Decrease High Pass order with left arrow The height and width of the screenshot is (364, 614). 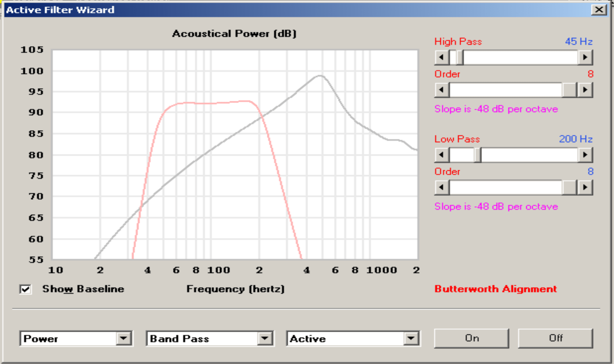click(442, 90)
